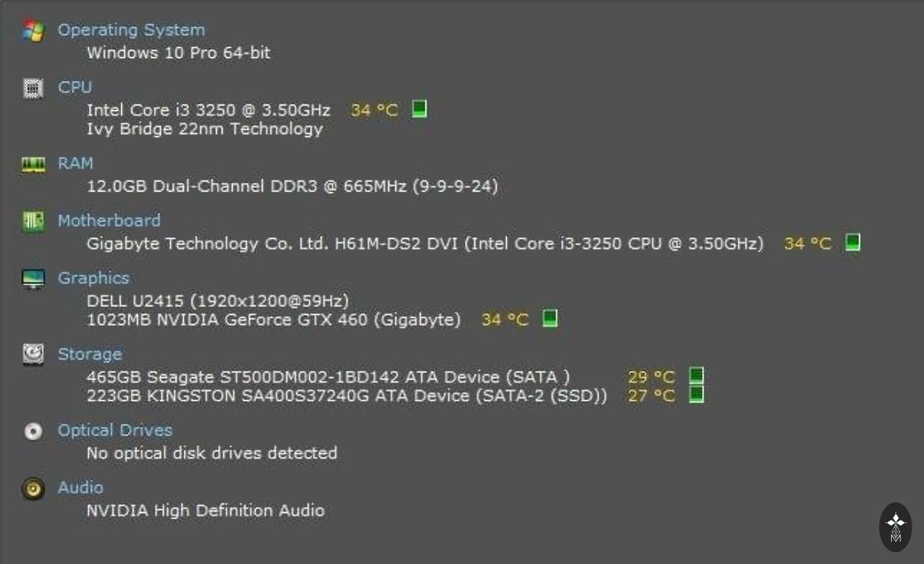Image resolution: width=924 pixels, height=564 pixels.
Task: Click the green Motherboard icon
Action: click(x=33, y=221)
